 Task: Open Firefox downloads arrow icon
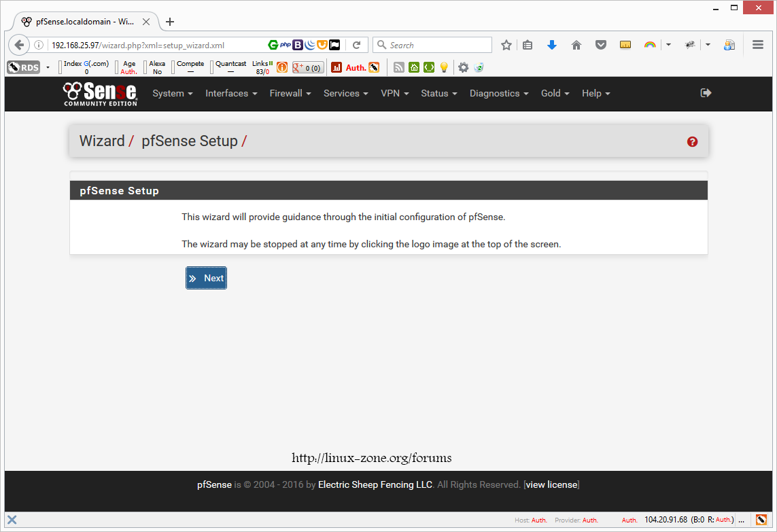click(552, 45)
